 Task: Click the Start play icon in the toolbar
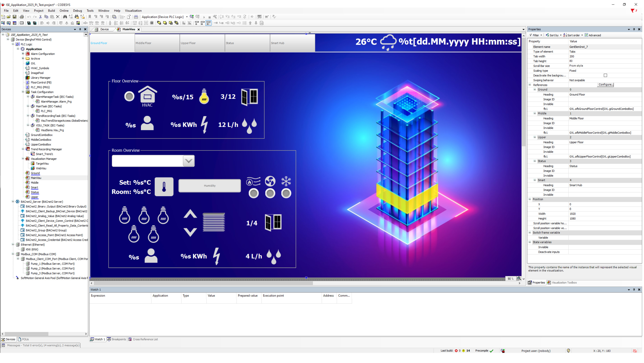click(204, 17)
